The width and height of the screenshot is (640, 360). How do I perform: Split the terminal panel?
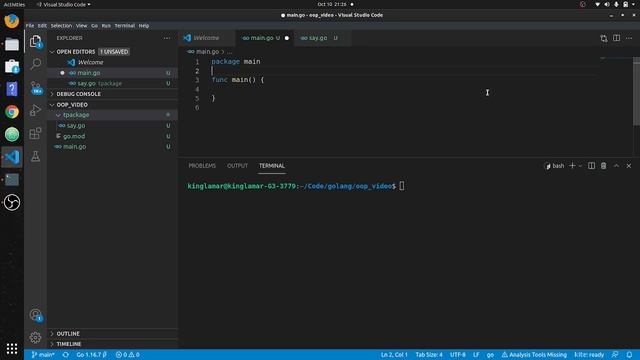click(x=591, y=166)
